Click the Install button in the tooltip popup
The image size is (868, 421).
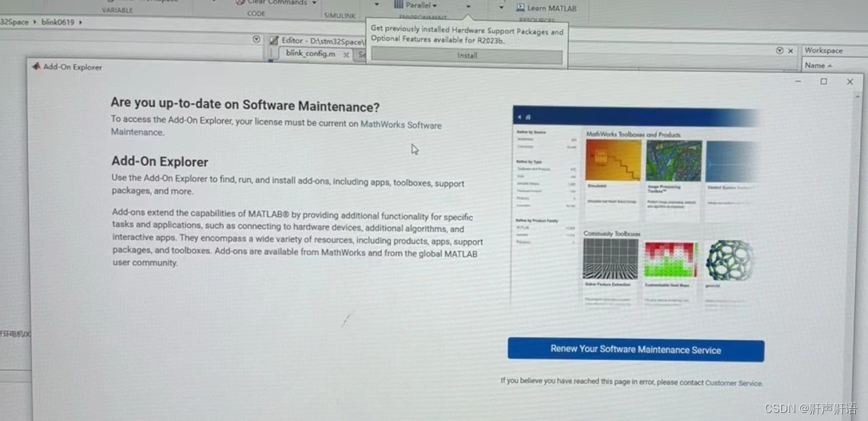(467, 56)
